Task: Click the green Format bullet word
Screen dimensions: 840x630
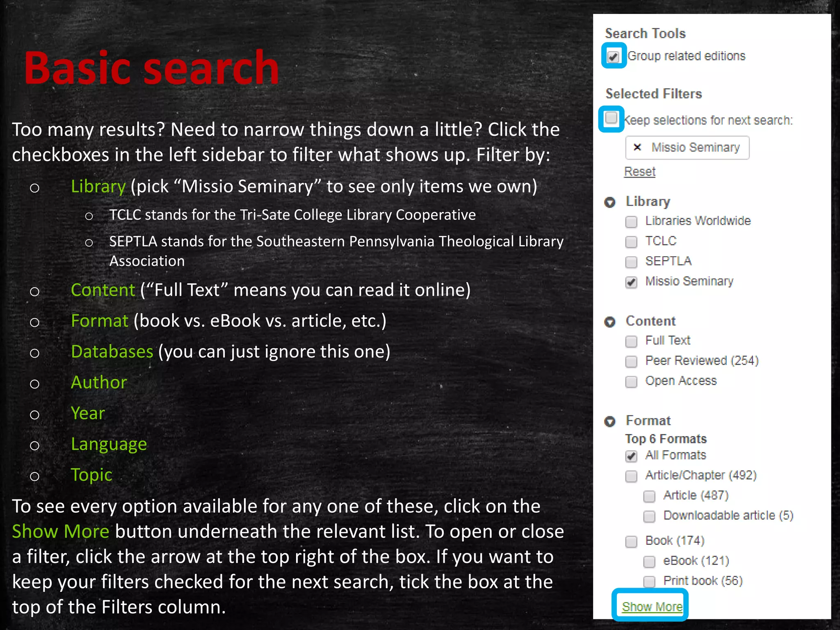Action: click(x=100, y=321)
